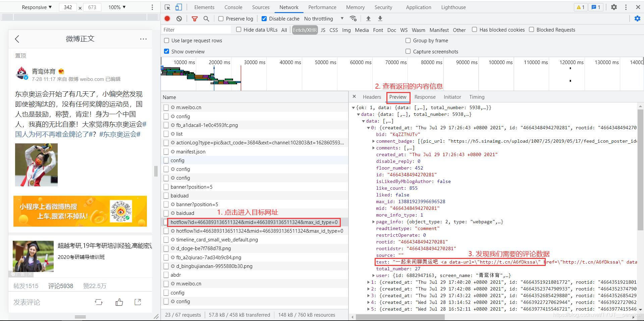
Task: Tap the share icon in Weibo footer
Action: point(138,302)
